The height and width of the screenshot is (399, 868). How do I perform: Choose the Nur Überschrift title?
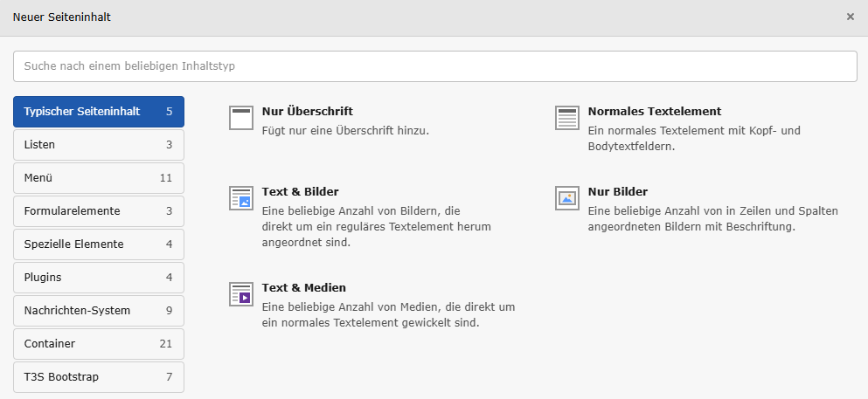click(x=307, y=112)
